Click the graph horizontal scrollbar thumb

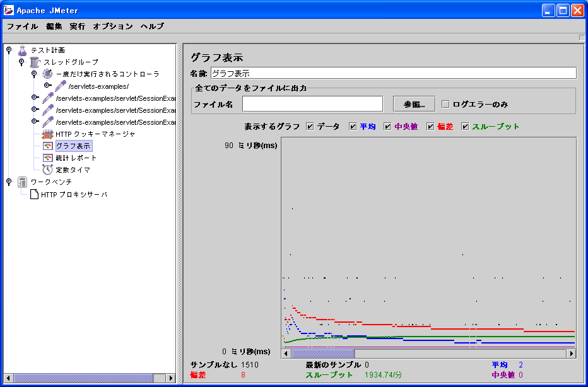click(323, 354)
